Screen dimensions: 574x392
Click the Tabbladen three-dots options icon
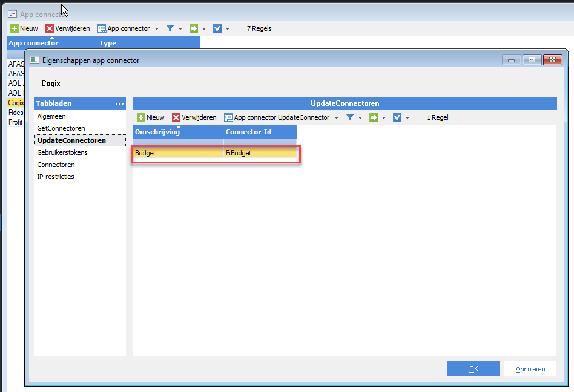coord(119,103)
